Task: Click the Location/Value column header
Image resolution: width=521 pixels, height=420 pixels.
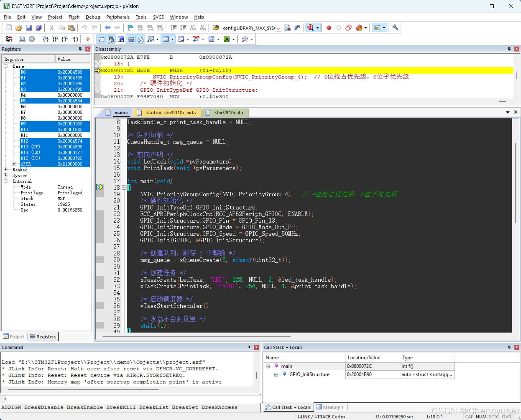Action: coord(373,358)
